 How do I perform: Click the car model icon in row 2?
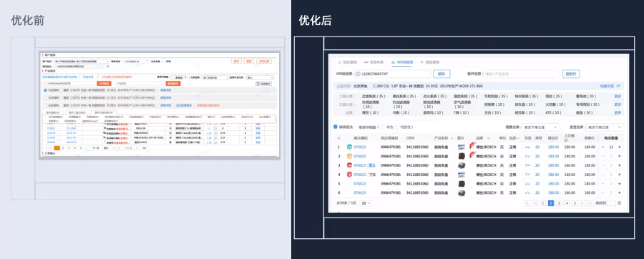[528, 156]
